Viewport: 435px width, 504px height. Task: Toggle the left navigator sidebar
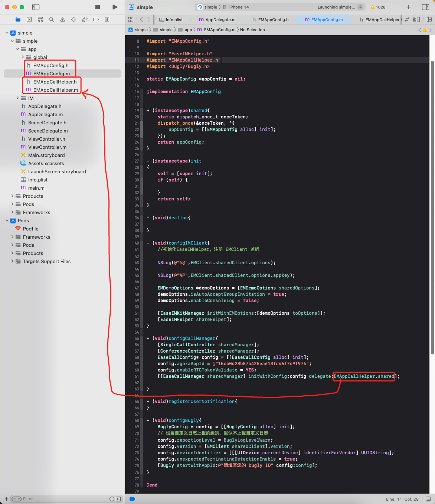point(36,7)
